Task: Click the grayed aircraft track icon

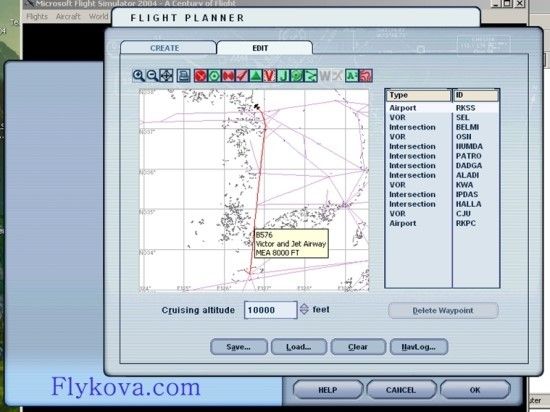Action: point(337,75)
